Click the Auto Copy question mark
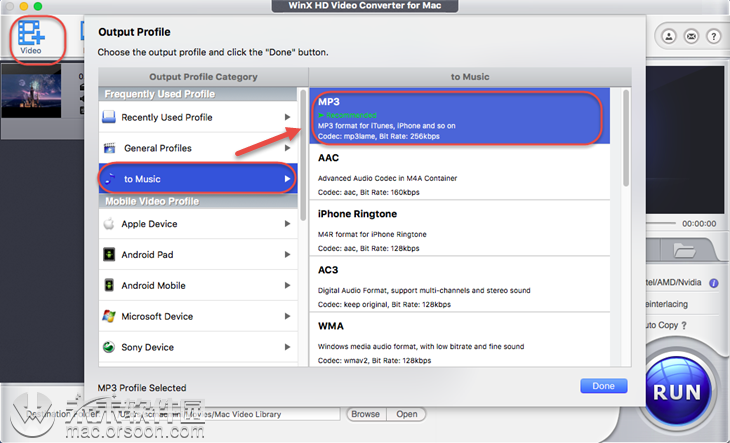730x443 pixels. pos(683,326)
